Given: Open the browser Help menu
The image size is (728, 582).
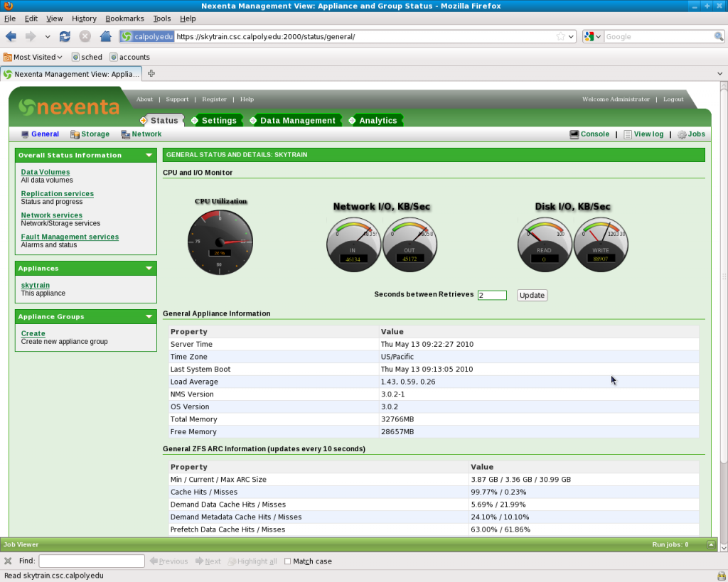Looking at the screenshot, I should click(188, 18).
